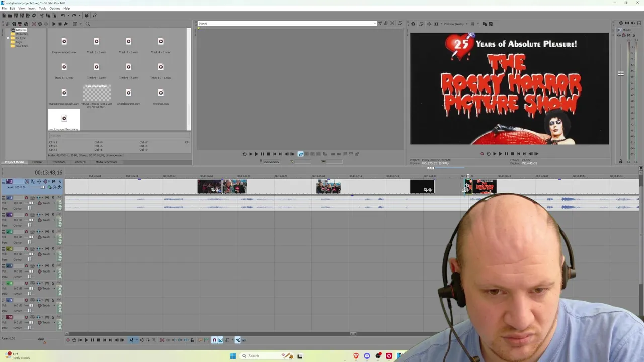Click Play in the Video Preview transport
This screenshot has height=362, width=644.
[500, 154]
